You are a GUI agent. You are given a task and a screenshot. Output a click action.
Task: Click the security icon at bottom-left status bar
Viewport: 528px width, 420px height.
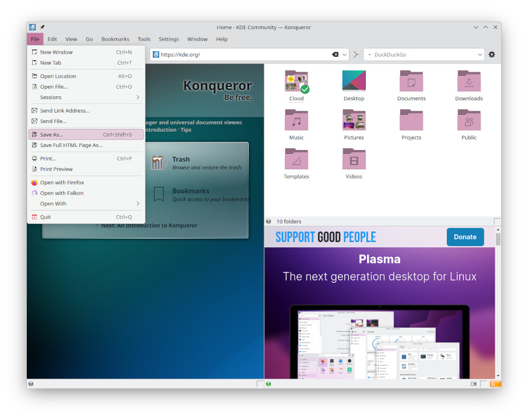(30, 384)
